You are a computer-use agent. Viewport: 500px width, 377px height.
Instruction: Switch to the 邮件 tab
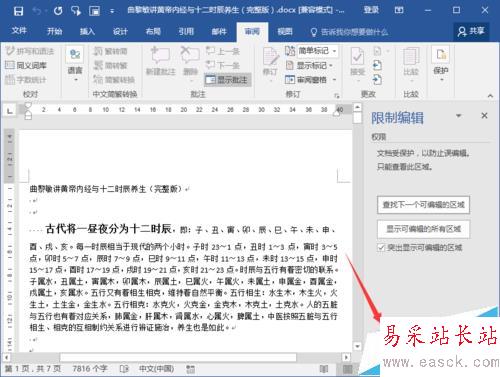219,31
